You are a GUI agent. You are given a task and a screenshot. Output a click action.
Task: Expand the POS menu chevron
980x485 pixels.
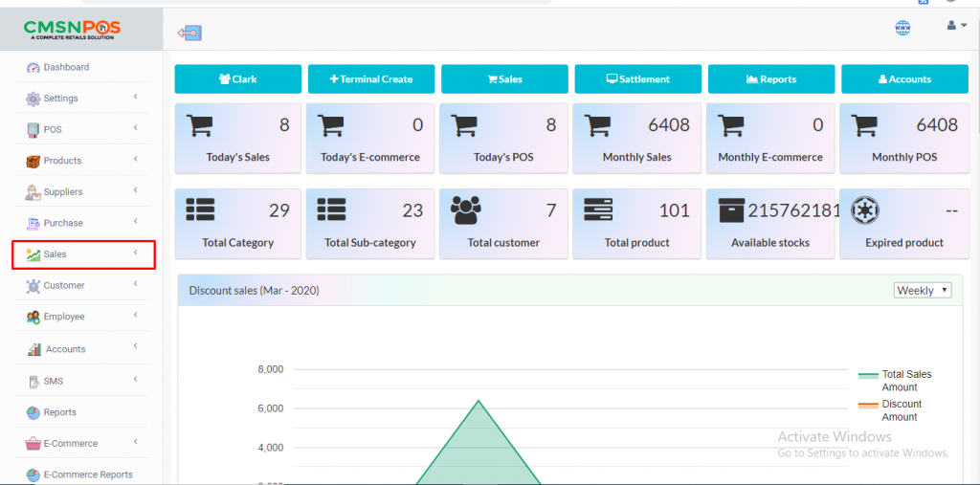click(x=135, y=128)
